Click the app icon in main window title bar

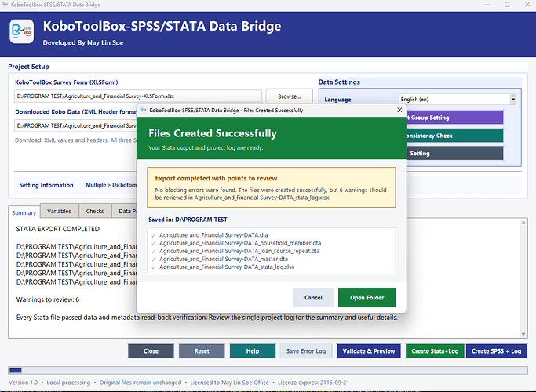point(5,5)
